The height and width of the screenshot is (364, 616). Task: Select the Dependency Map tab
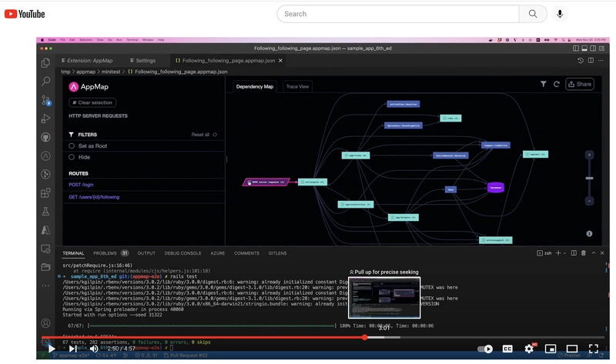tap(255, 86)
